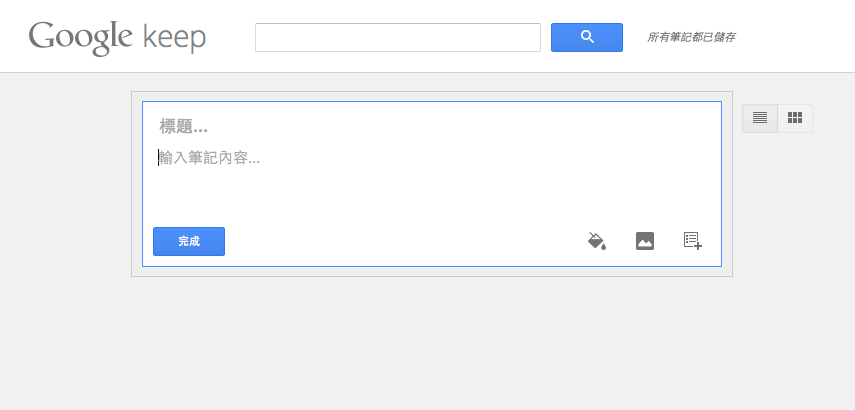855x410 pixels.
Task: Click the Google logo
Action: pos(81,38)
